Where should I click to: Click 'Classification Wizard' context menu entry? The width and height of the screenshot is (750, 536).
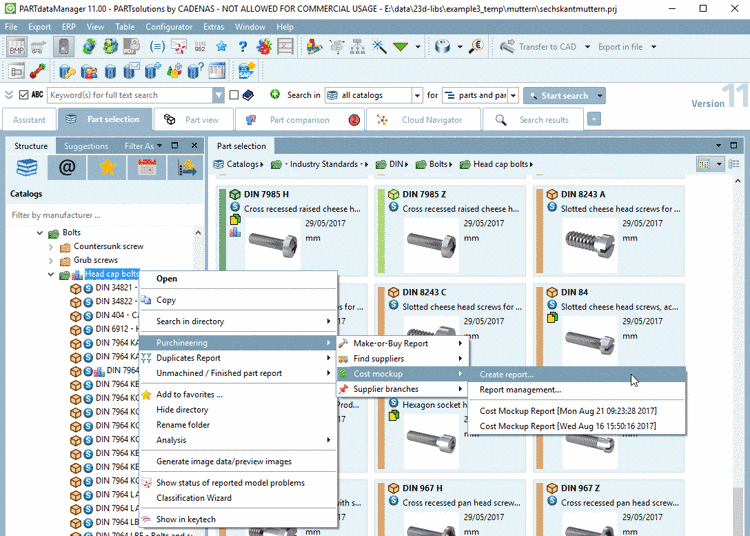coord(238,498)
